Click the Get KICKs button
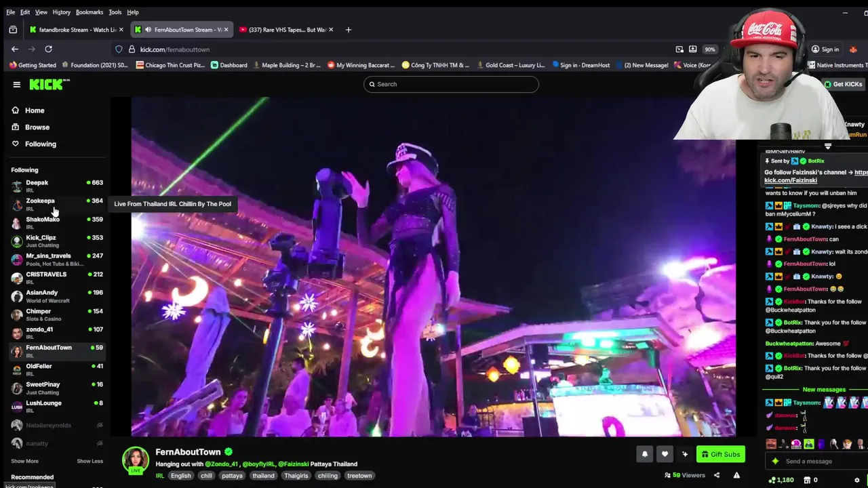The height and width of the screenshot is (488, 868). pos(843,84)
